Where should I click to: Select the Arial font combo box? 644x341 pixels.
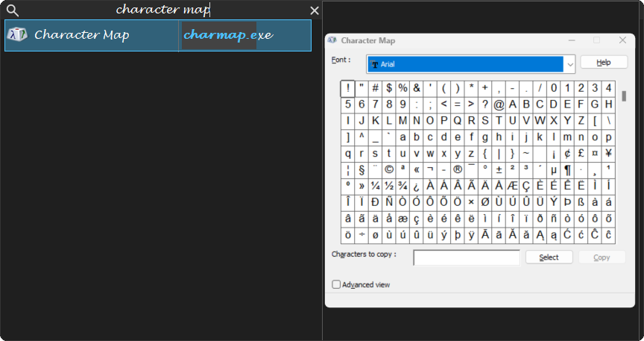click(470, 64)
